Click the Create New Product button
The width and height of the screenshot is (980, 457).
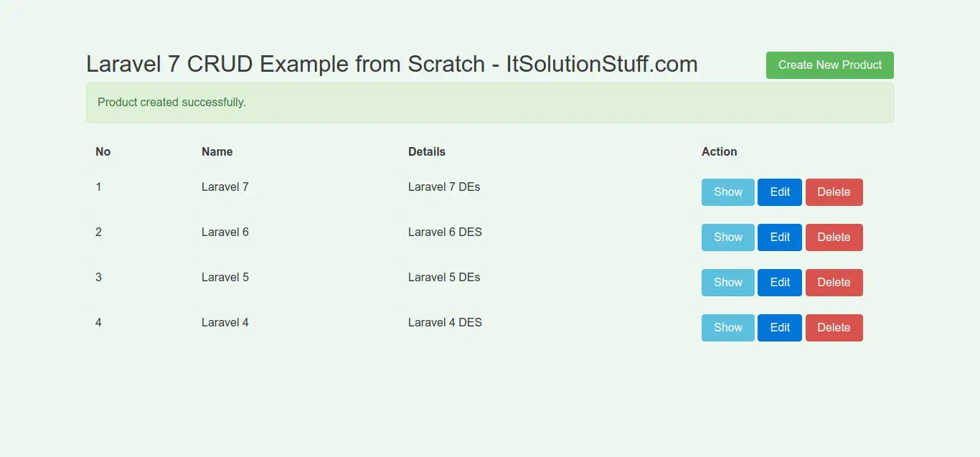[829, 65]
